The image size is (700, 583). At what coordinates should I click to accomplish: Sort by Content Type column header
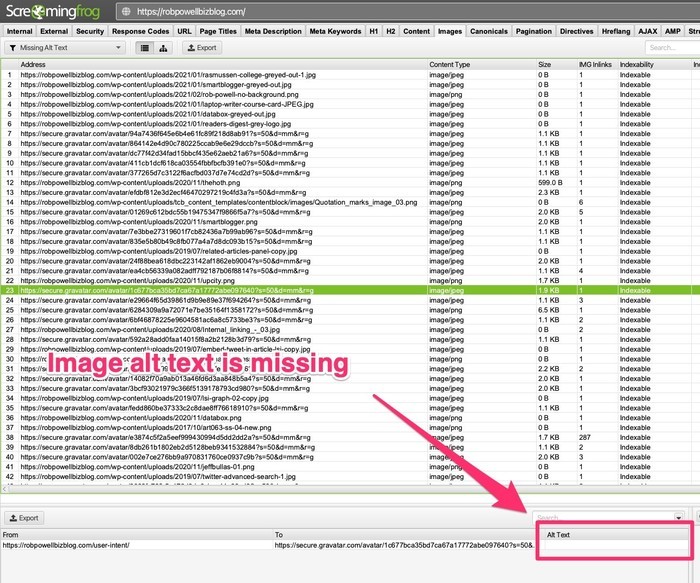[x=482, y=64]
